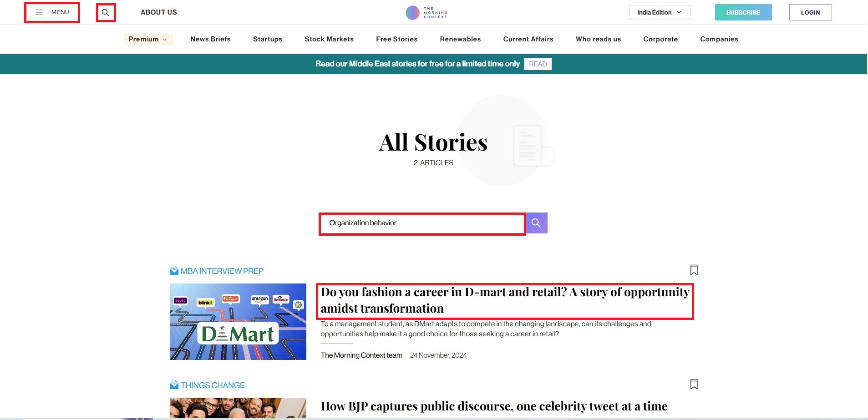This screenshot has height=420, width=868.
Task: Open the hamburger MENU button
Action: tap(52, 12)
